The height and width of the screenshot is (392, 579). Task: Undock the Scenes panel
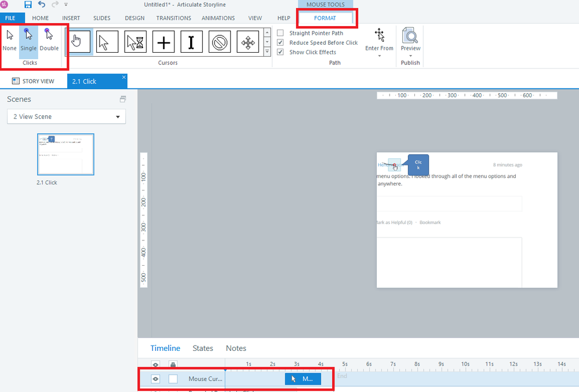(123, 99)
